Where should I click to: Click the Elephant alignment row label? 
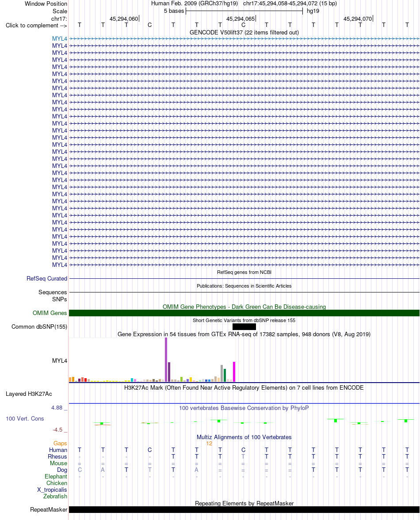56,477
